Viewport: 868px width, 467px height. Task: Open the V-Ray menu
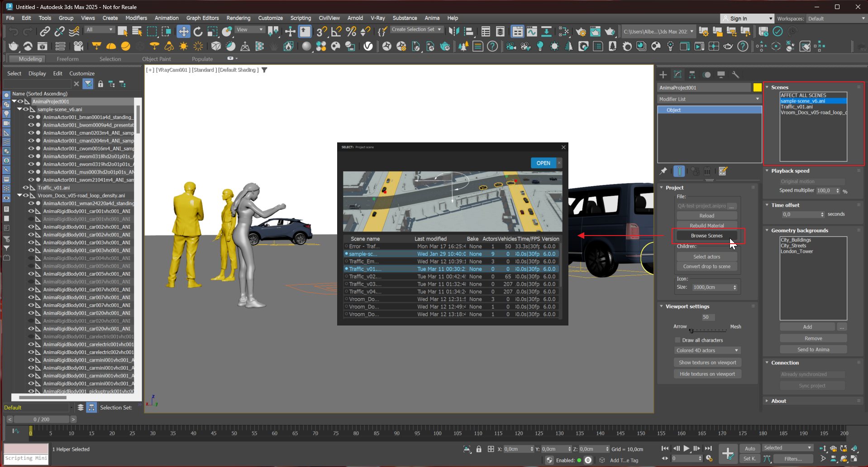point(377,18)
